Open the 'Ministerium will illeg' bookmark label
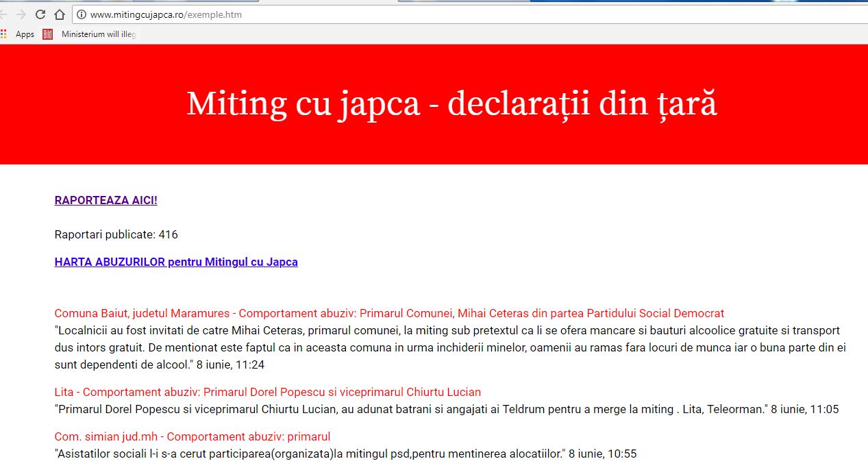Viewport: 868px width, 470px height. (98, 34)
